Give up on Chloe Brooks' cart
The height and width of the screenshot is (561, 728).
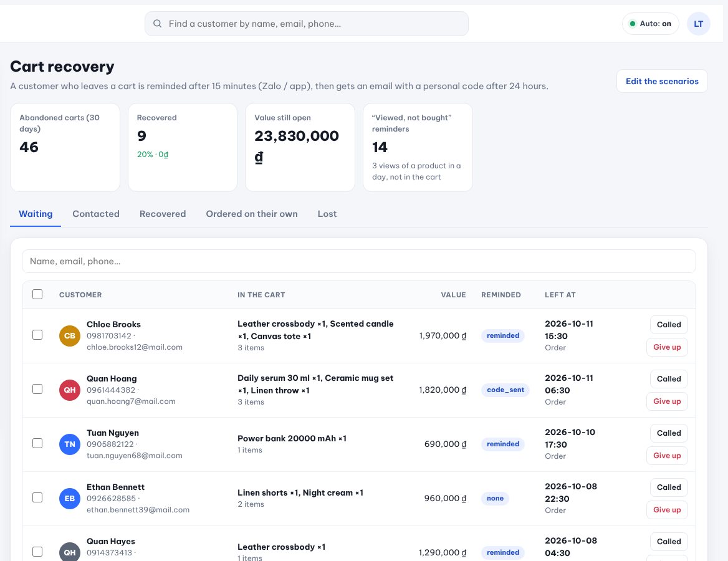[x=667, y=347]
